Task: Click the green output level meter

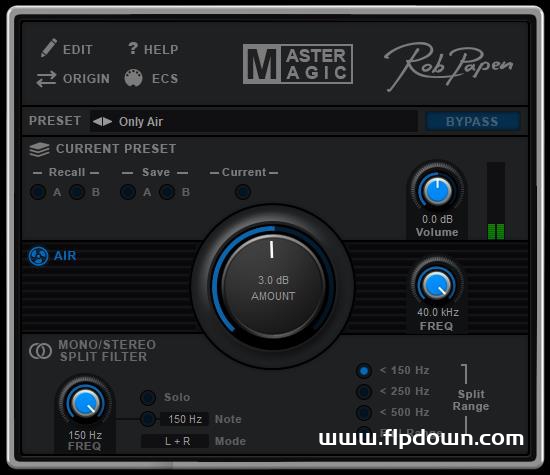Action: (x=496, y=201)
